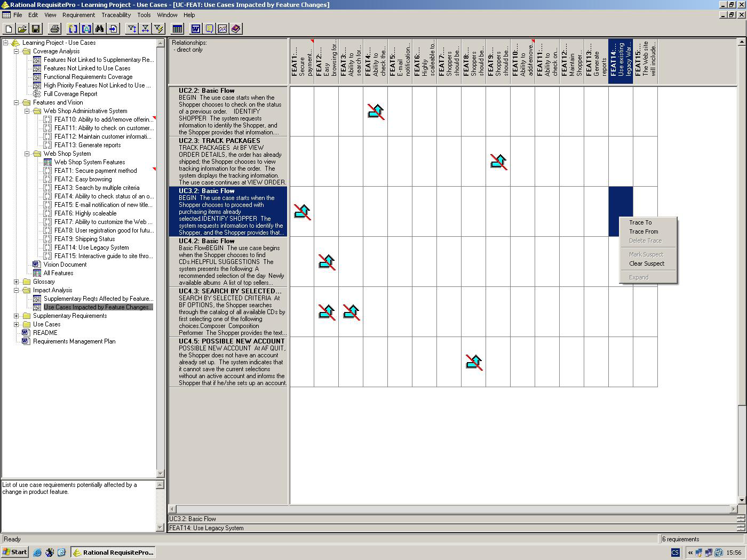Open the Tools menu
This screenshot has height=560, width=747.
pos(144,15)
